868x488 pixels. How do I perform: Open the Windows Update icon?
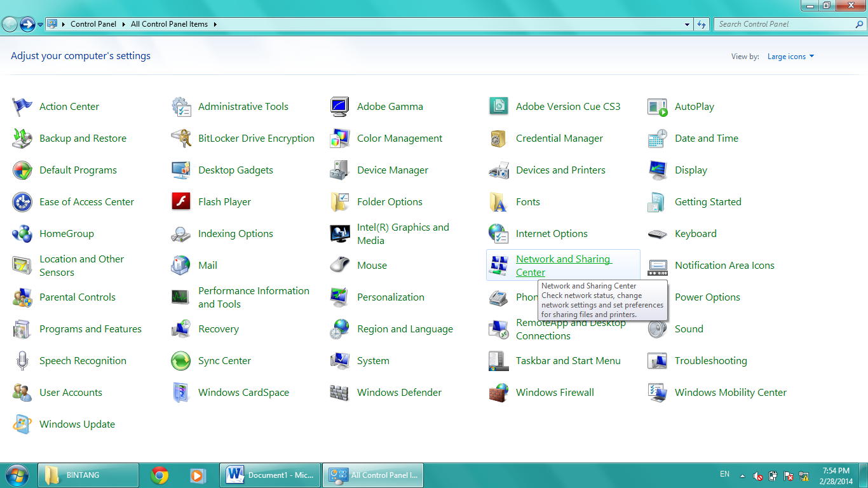coord(22,424)
